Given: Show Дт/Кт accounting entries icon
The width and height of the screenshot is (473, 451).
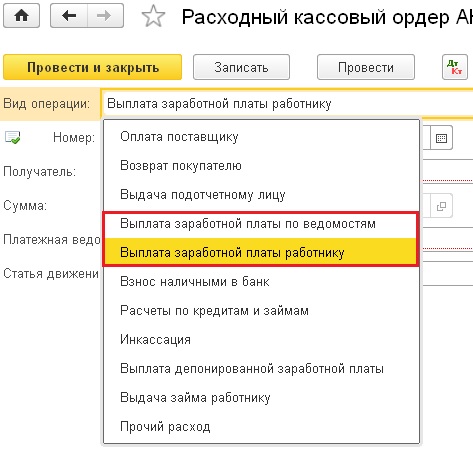Looking at the screenshot, I should pyautogui.click(x=455, y=67).
